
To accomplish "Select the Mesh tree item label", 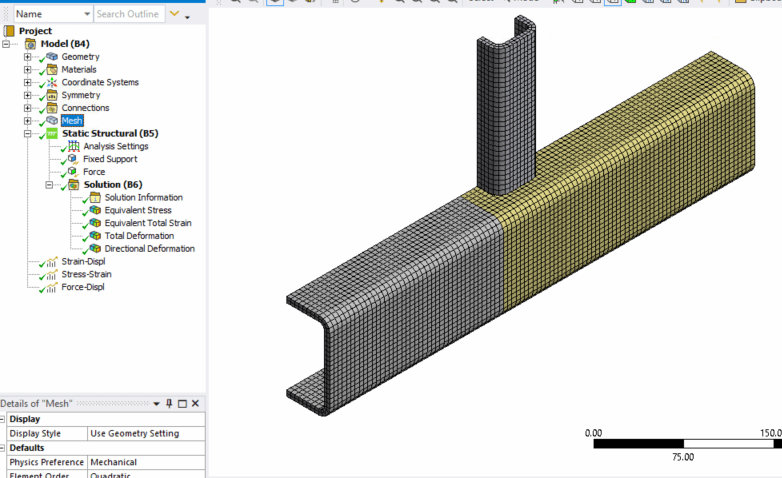I will tap(72, 121).
